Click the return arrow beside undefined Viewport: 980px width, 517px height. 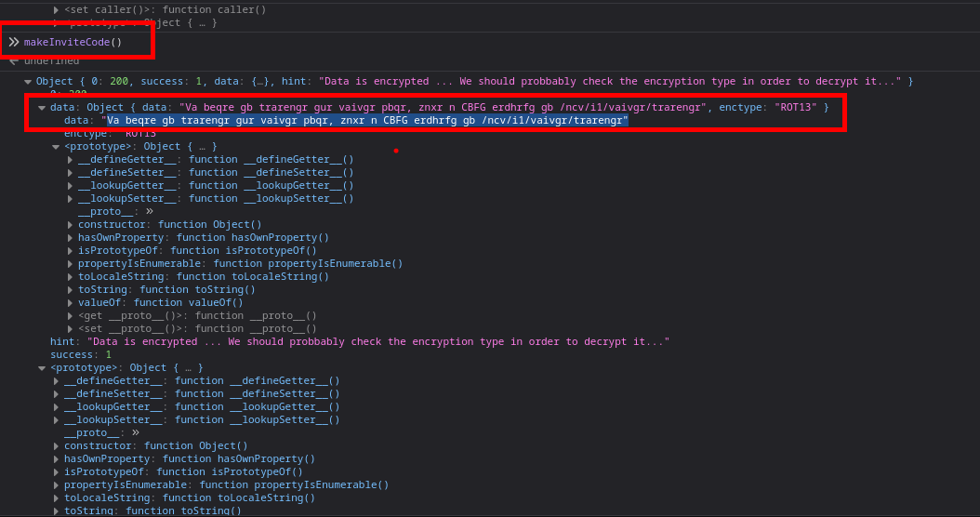coord(14,60)
